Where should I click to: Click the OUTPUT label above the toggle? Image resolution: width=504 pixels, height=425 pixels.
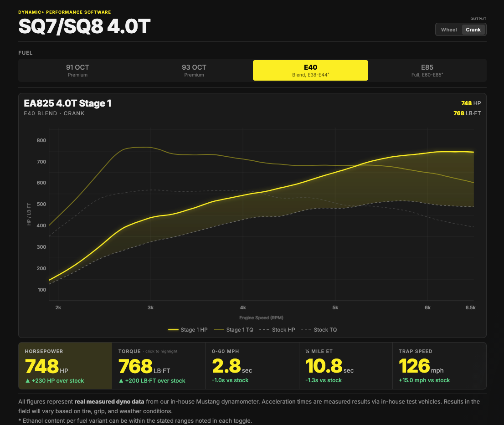click(x=478, y=19)
